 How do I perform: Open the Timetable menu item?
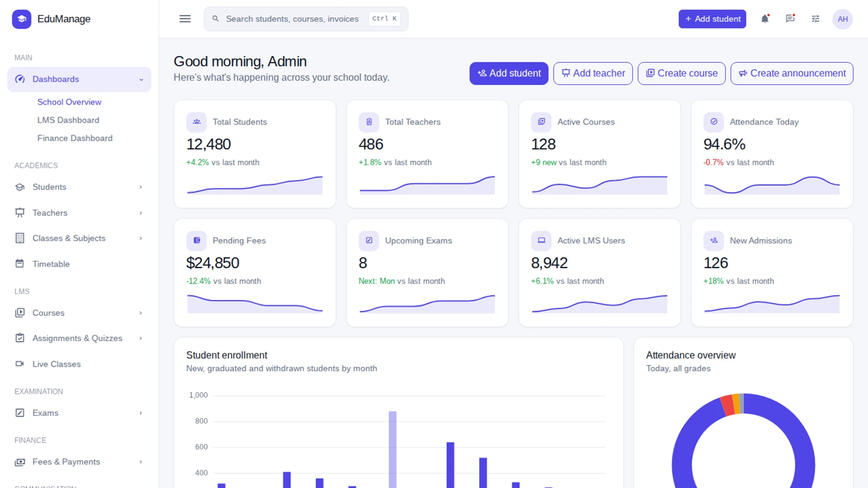point(79,263)
